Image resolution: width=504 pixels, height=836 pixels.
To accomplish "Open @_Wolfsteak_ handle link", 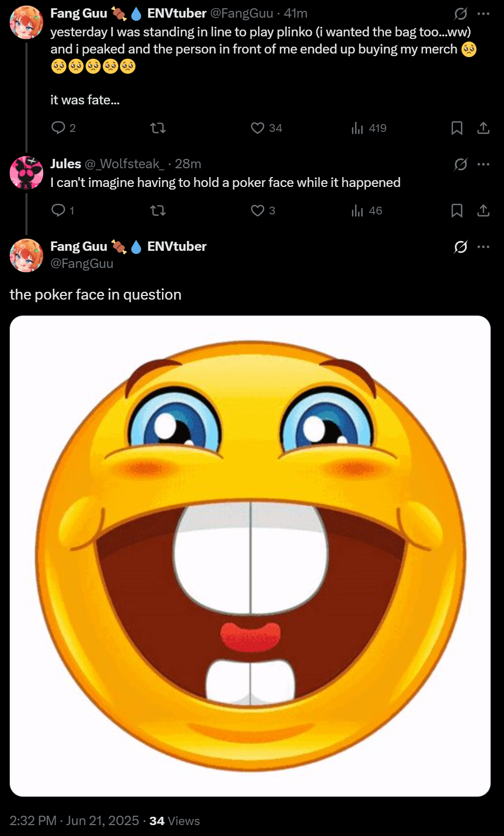I will 124,164.
